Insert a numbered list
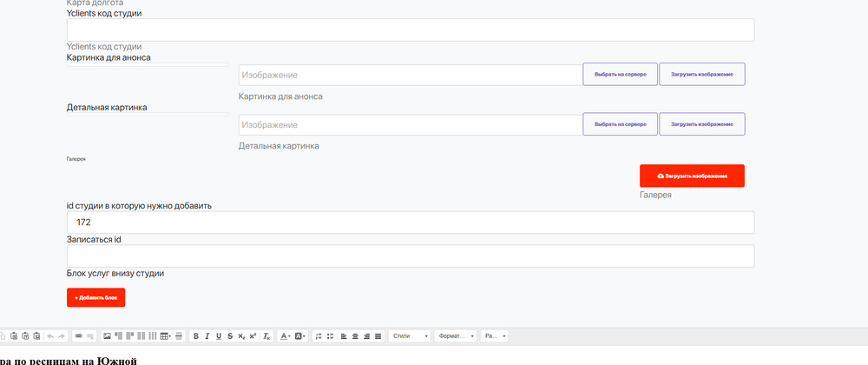The image size is (868, 365). point(319,335)
